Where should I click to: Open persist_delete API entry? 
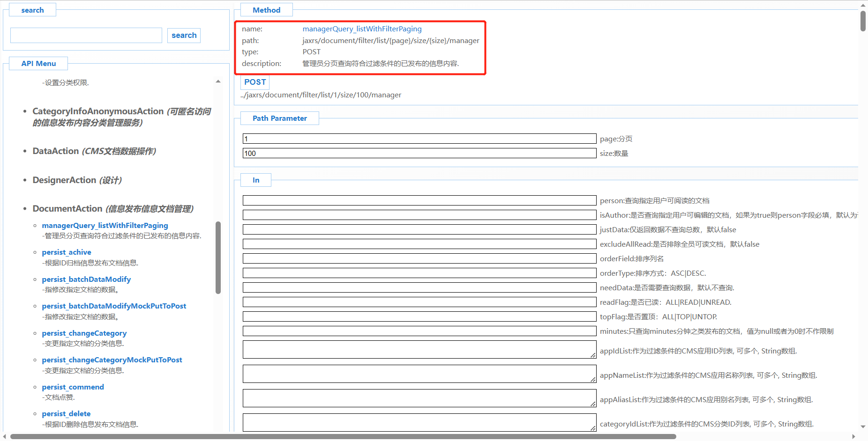(66, 414)
